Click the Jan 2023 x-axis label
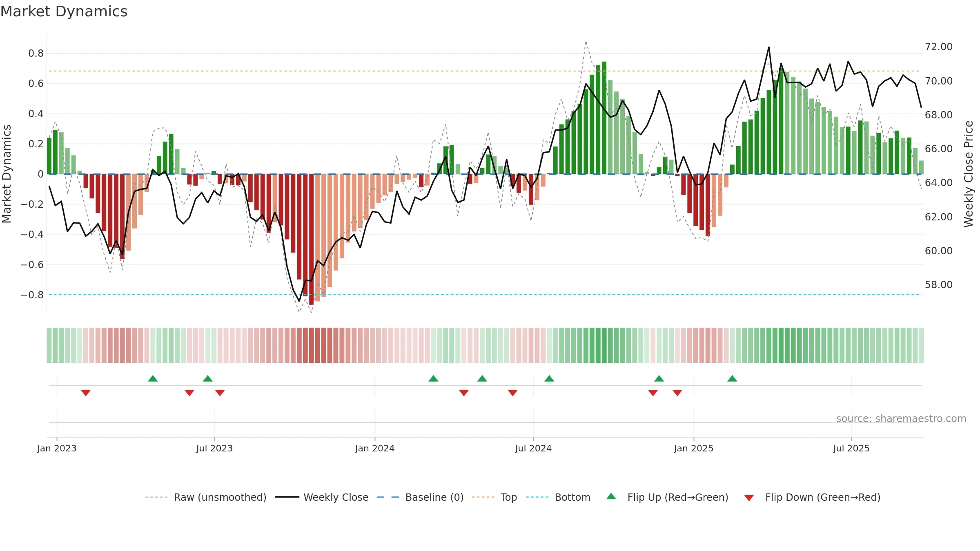980x551 pixels. (57, 448)
